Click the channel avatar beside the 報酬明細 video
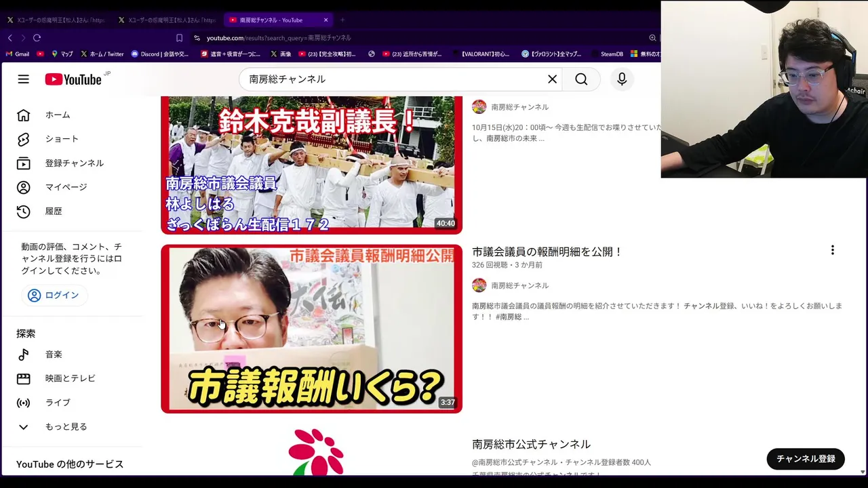Image resolution: width=868 pixels, height=488 pixels. point(479,285)
